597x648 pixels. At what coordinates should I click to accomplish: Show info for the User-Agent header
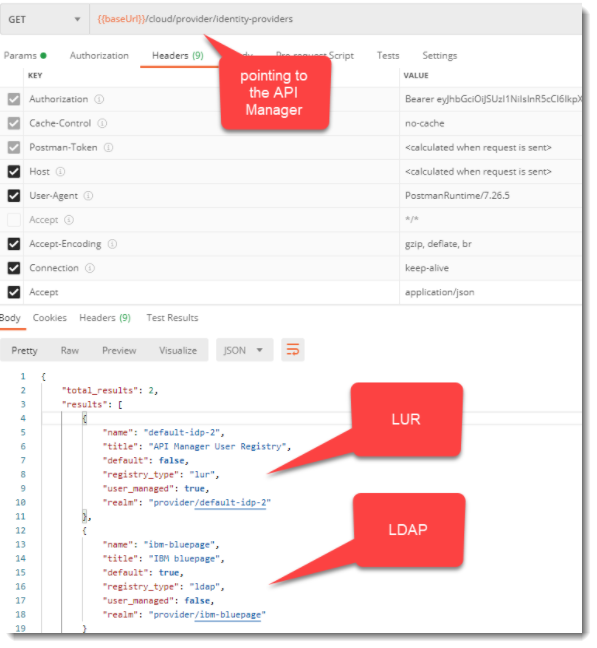88,195
